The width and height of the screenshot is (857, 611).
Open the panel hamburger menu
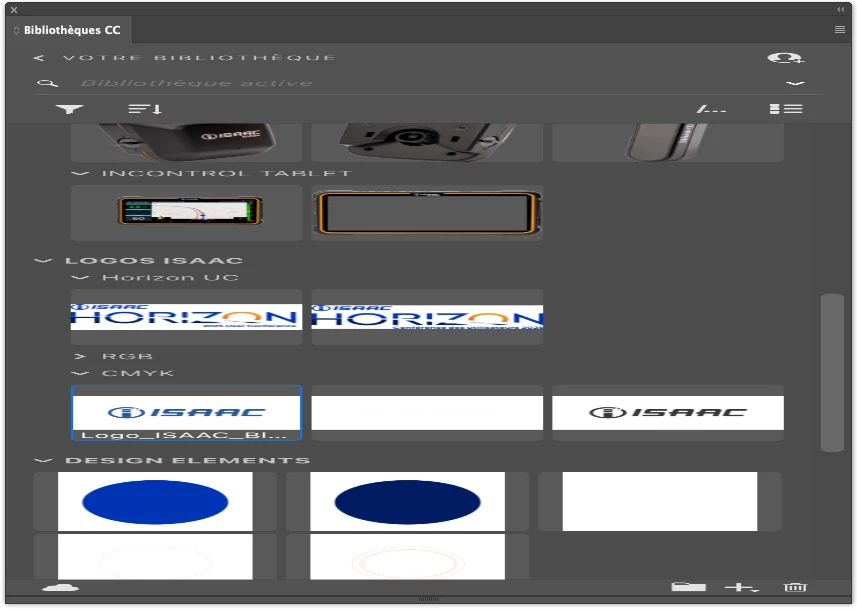click(840, 30)
